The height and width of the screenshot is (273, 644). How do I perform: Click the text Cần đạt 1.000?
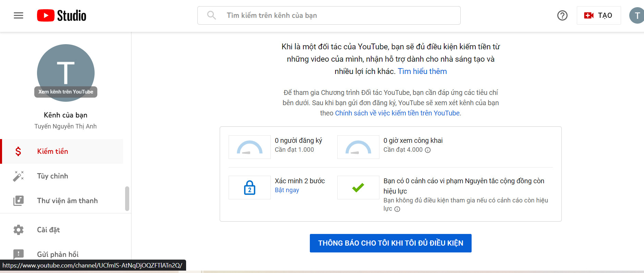294,150
